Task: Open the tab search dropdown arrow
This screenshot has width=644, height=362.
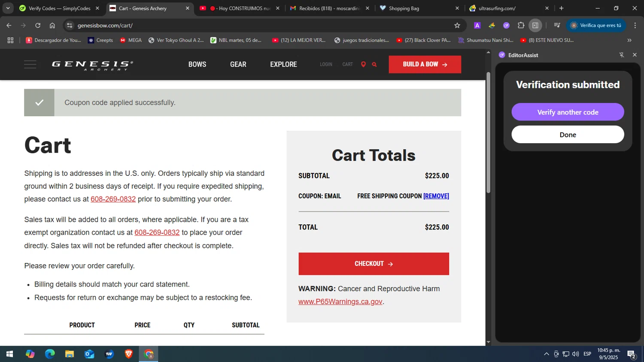Action: [x=8, y=8]
